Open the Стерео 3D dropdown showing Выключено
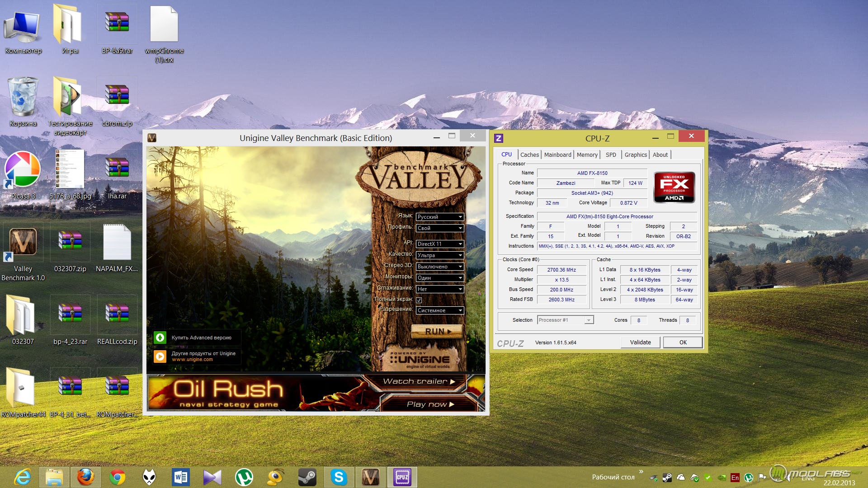Image resolution: width=868 pixels, height=488 pixels. pos(439,267)
